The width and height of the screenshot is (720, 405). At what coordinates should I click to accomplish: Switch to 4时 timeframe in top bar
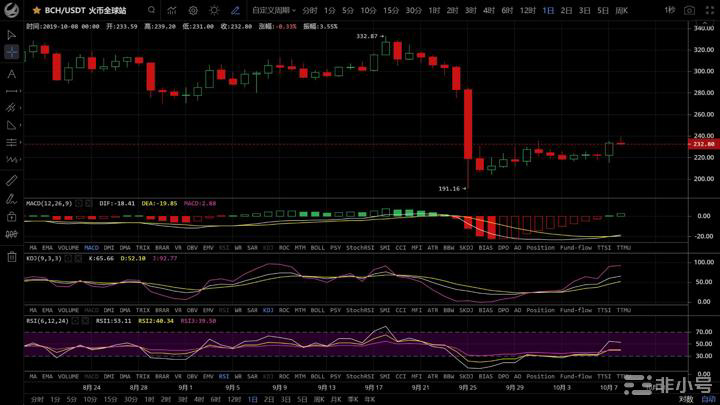coord(489,10)
